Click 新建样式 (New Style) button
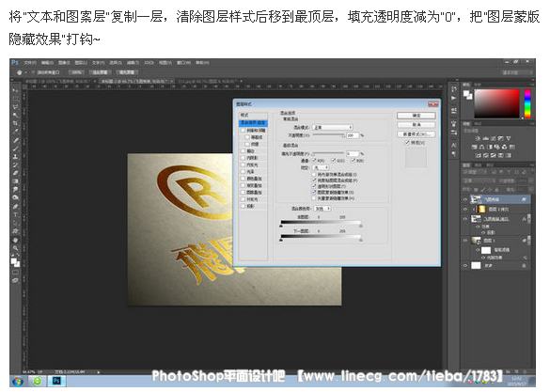 pyautogui.click(x=416, y=134)
